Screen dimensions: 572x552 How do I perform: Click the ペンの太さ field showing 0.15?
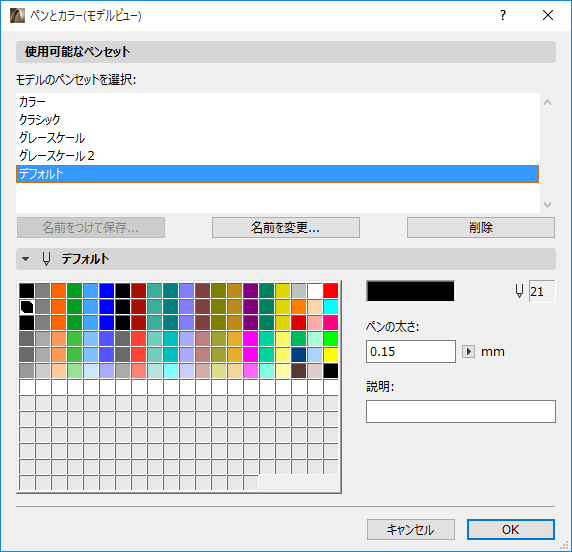tap(411, 352)
